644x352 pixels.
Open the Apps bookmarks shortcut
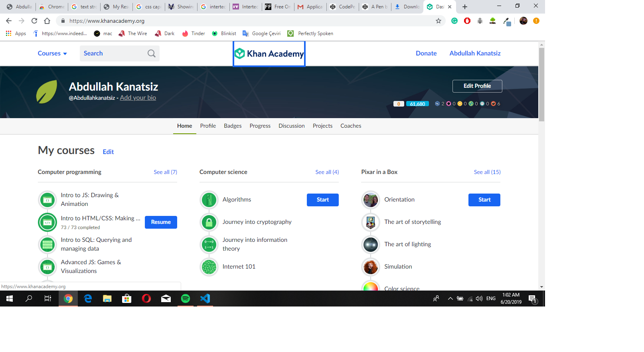(16, 34)
